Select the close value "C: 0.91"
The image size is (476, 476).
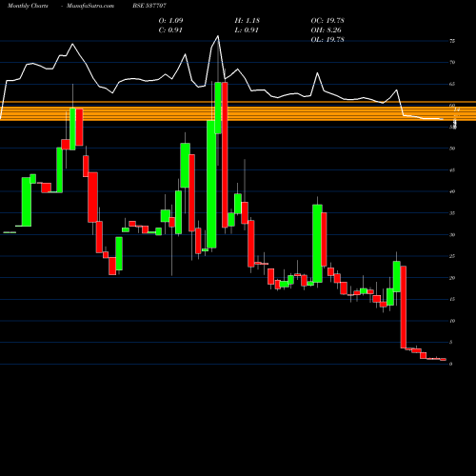(x=170, y=30)
